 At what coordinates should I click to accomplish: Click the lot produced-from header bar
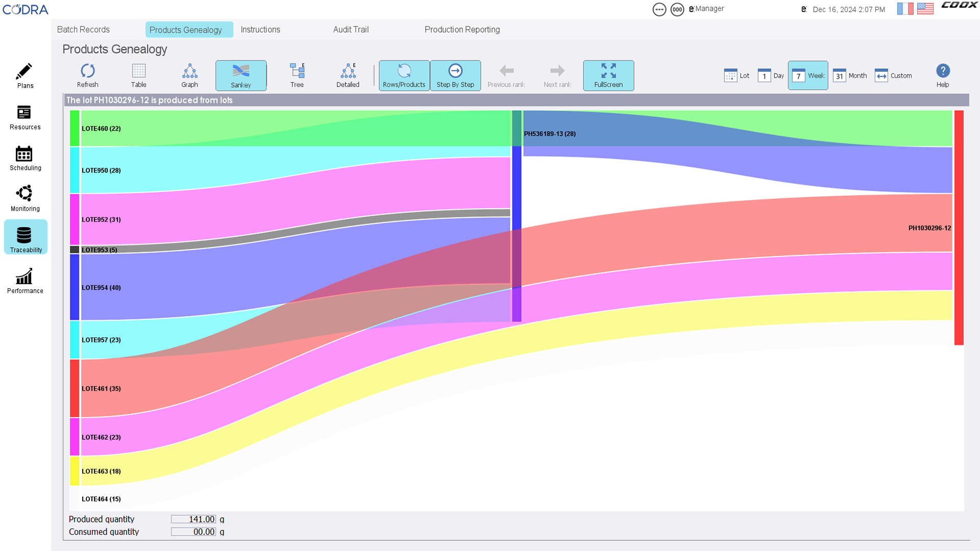(x=516, y=100)
